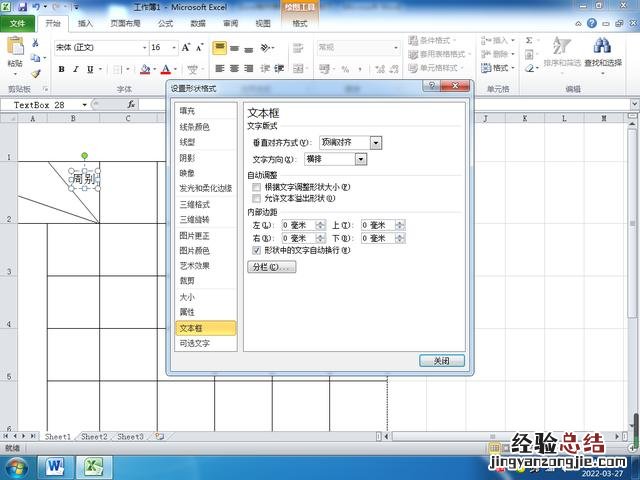Click the font color swatch button
This screenshot has height=480, width=640.
(164, 69)
